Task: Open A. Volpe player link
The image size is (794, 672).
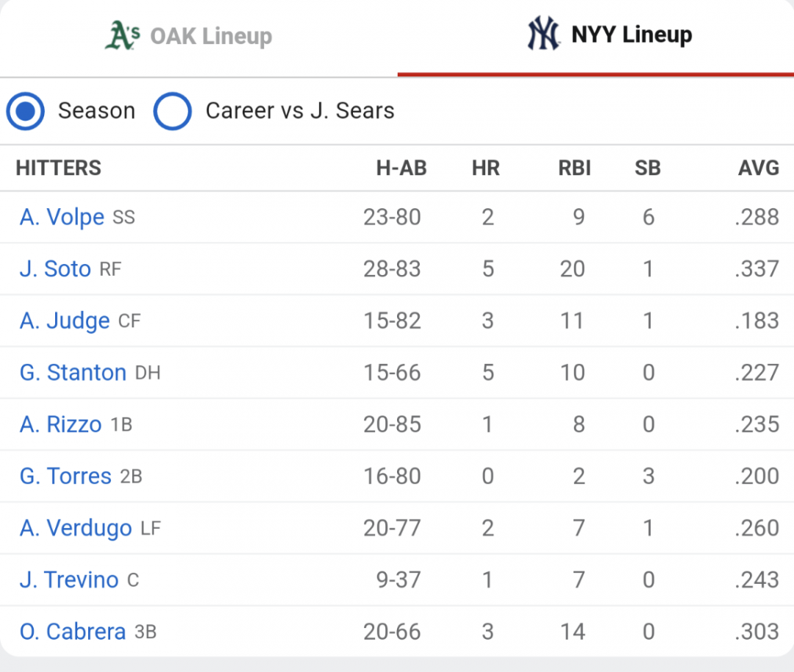Action: (62, 217)
